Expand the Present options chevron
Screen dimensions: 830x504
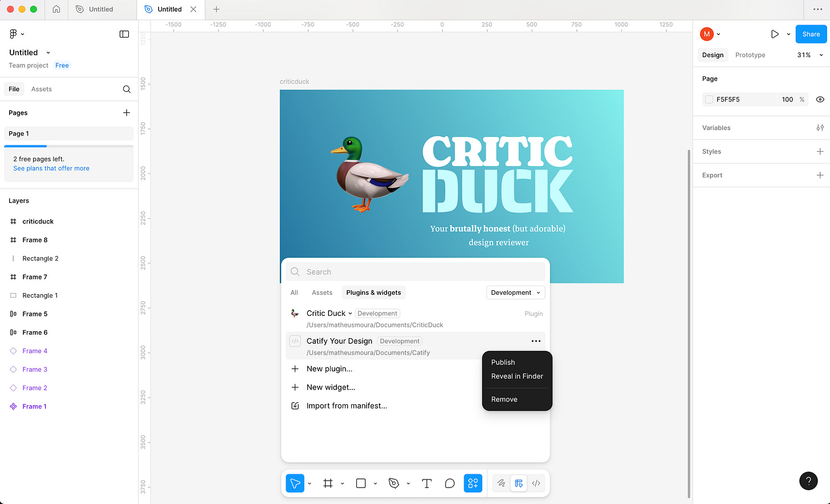click(788, 34)
